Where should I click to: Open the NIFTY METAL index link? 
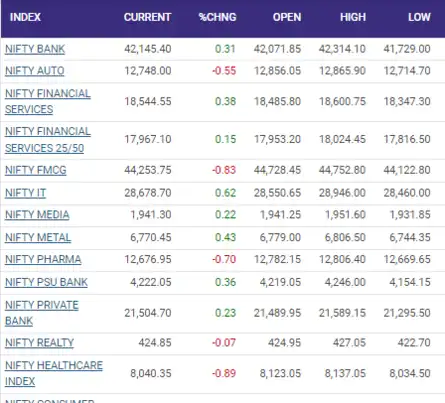click(38, 237)
